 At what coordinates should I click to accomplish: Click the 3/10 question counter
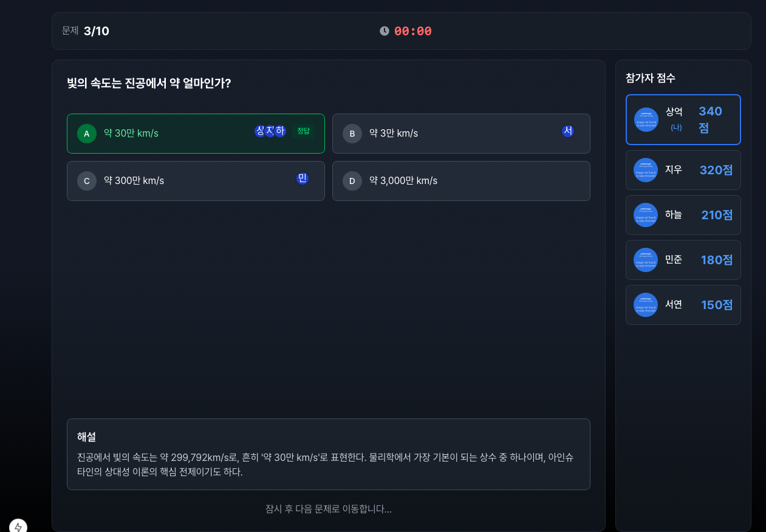click(97, 31)
